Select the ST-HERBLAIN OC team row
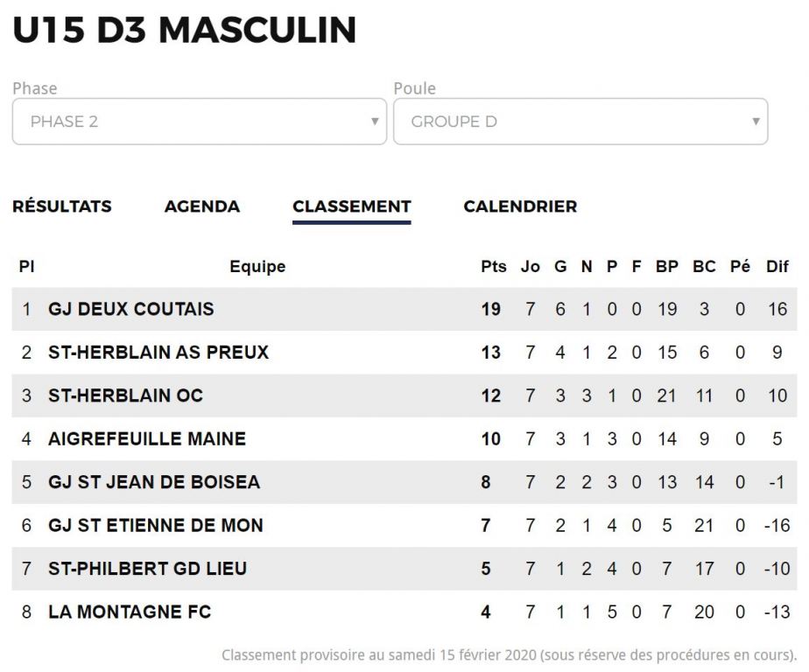 pos(404,395)
